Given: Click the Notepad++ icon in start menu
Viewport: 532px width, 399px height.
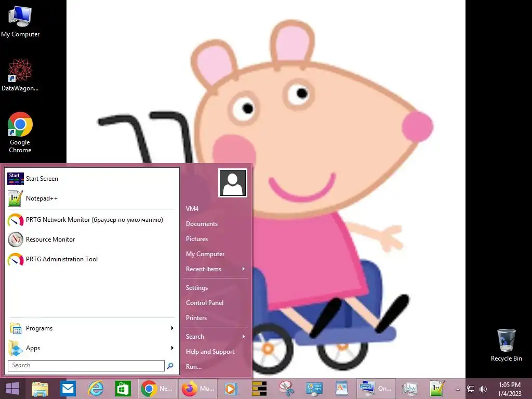Looking at the screenshot, I should pos(16,198).
